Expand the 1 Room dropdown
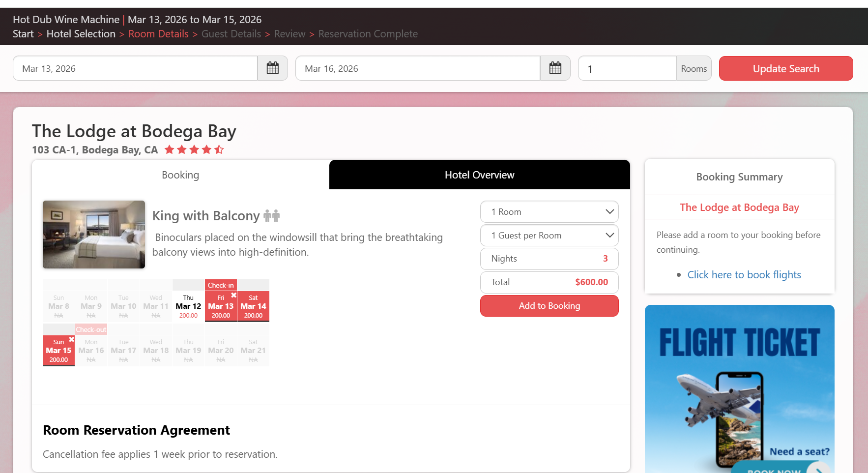The width and height of the screenshot is (868, 473). pos(550,212)
